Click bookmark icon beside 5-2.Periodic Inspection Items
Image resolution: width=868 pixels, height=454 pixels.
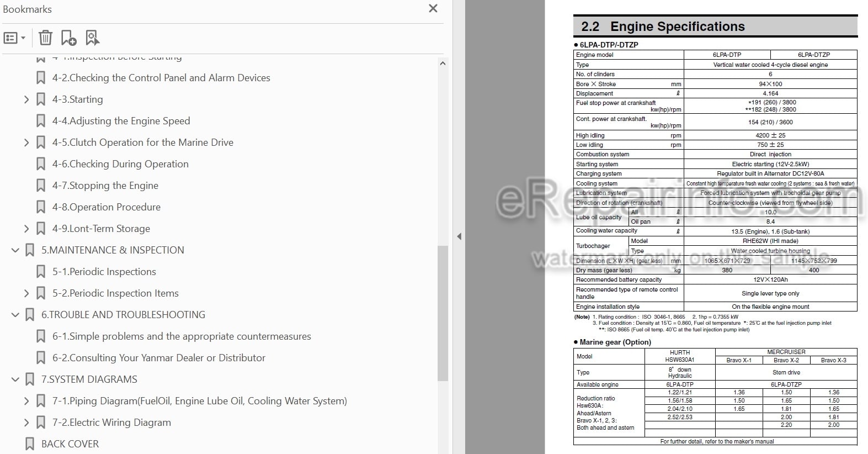point(41,293)
